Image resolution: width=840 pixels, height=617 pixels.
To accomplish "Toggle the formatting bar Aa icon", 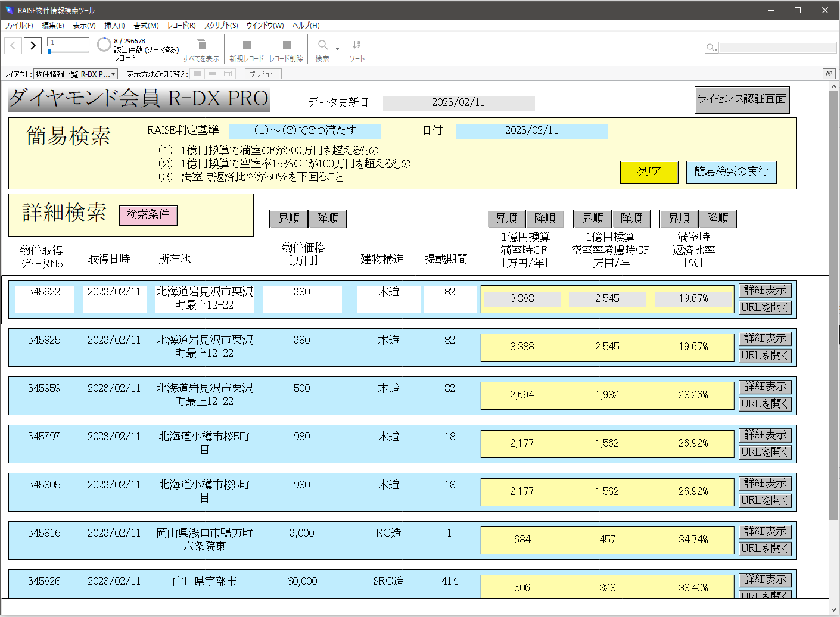I will 829,74.
